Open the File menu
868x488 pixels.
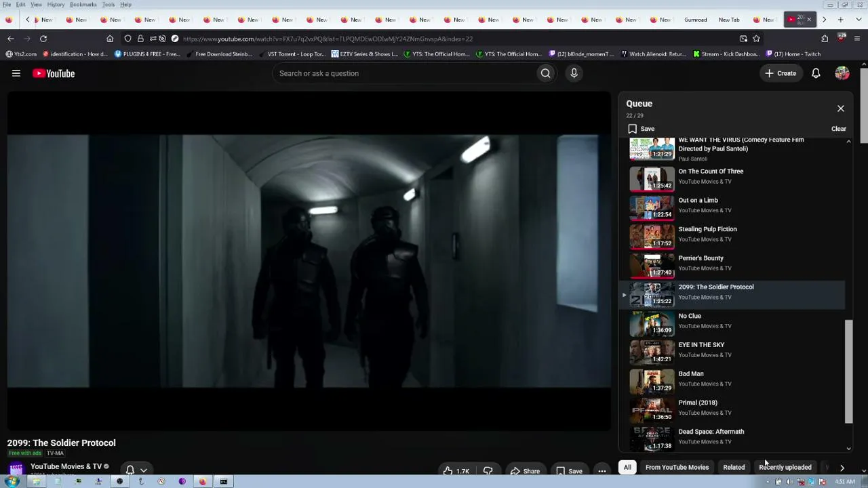point(7,5)
